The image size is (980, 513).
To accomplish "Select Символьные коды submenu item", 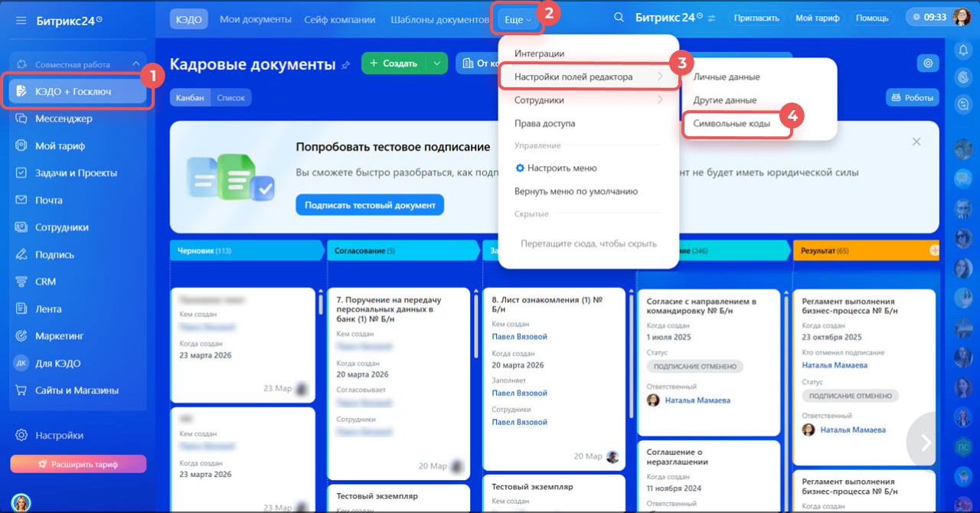I will coord(731,123).
